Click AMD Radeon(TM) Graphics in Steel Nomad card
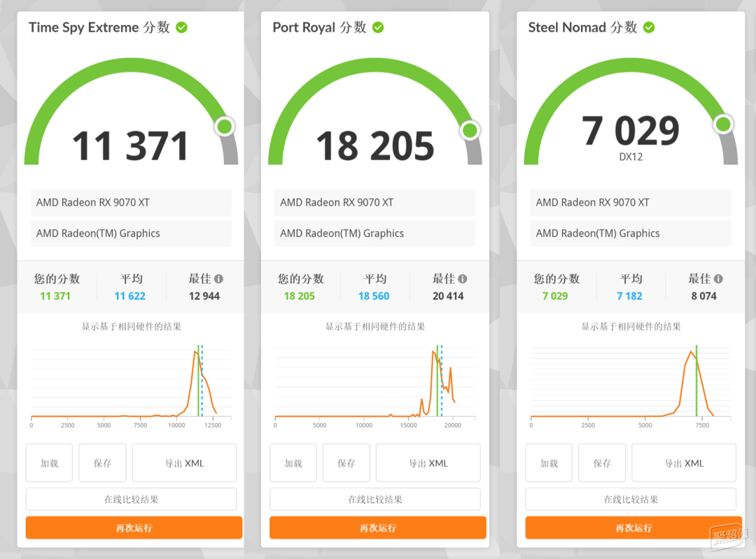 point(631,233)
